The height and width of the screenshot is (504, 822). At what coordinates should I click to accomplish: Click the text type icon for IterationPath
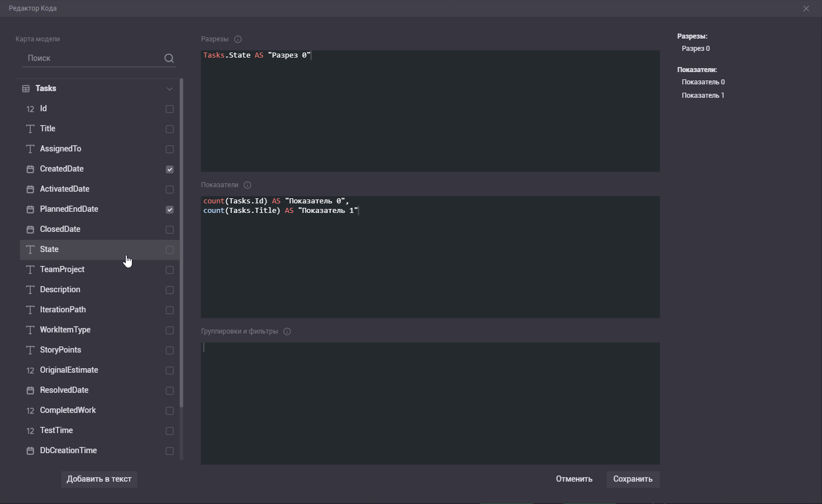[x=30, y=310]
